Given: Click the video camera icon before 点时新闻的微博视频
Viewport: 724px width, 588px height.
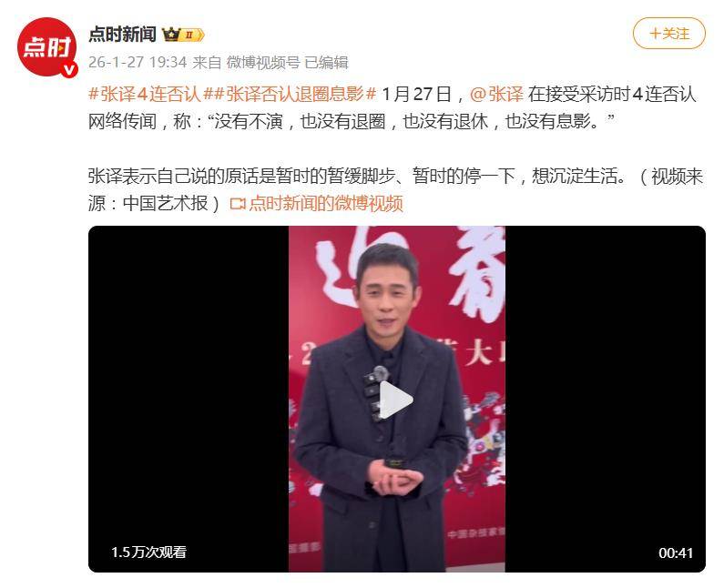Looking at the screenshot, I should (x=238, y=204).
